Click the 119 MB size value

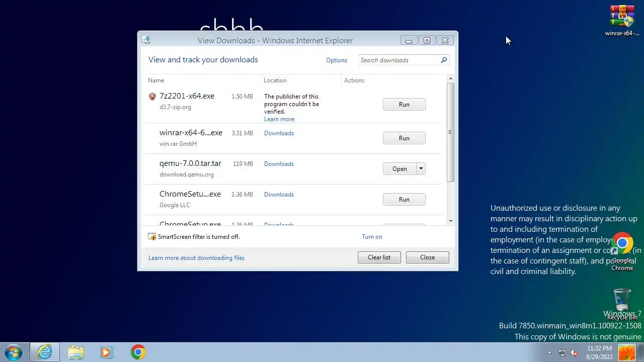243,164
